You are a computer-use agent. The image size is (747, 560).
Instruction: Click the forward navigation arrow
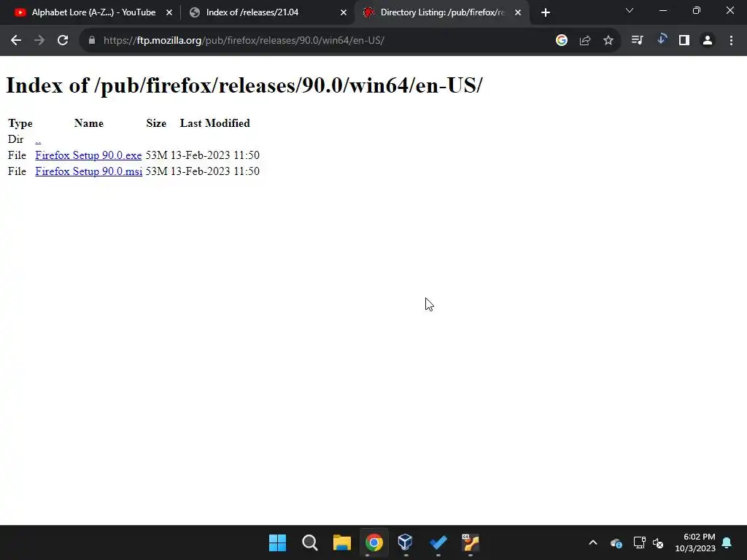pyautogui.click(x=39, y=41)
